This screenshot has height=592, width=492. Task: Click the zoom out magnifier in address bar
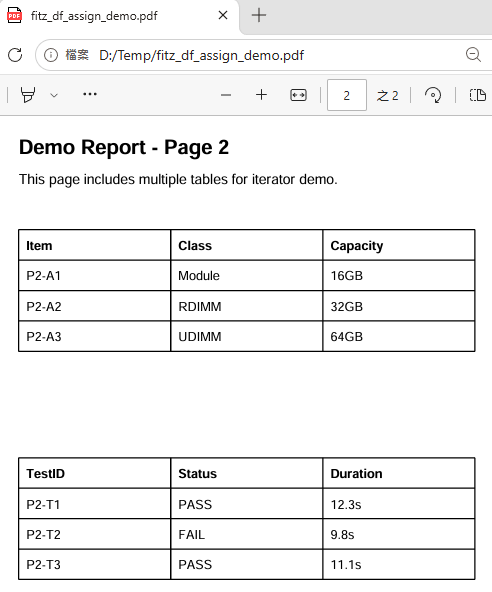tap(473, 55)
